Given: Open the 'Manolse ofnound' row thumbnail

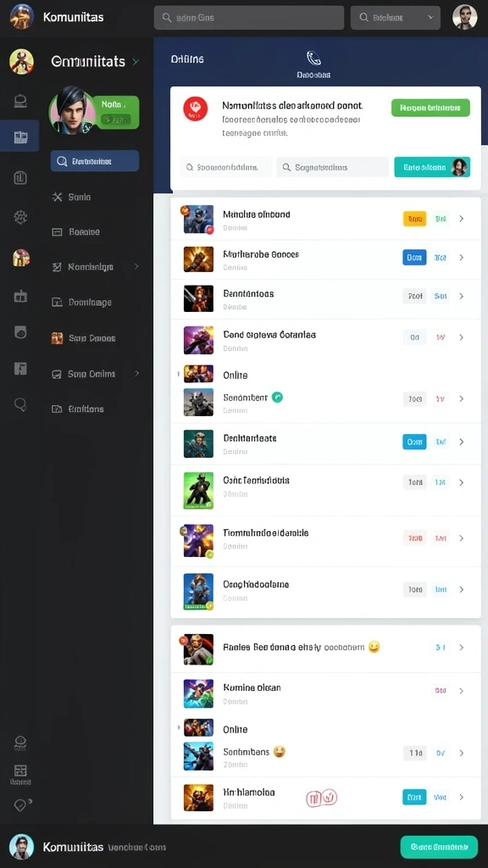Looking at the screenshot, I should pos(198,220).
